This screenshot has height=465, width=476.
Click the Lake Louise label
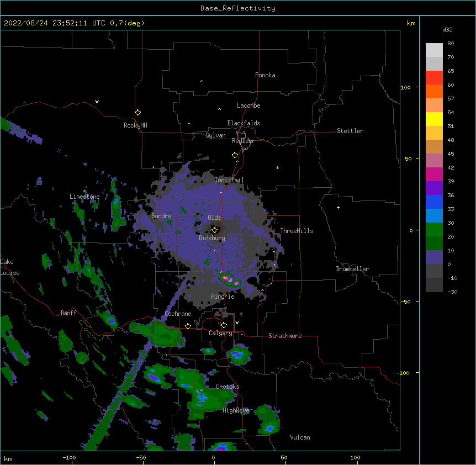coord(9,267)
